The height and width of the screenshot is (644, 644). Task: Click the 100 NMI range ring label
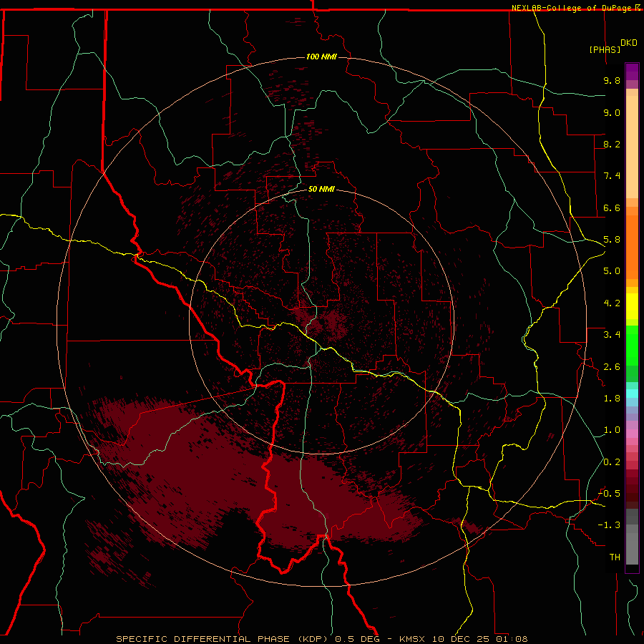[321, 57]
